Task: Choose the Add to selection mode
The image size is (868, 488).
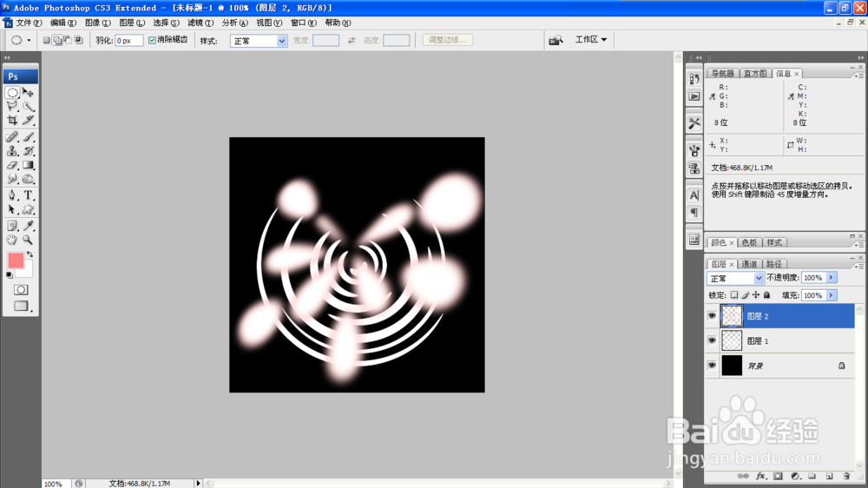Action: (x=57, y=40)
